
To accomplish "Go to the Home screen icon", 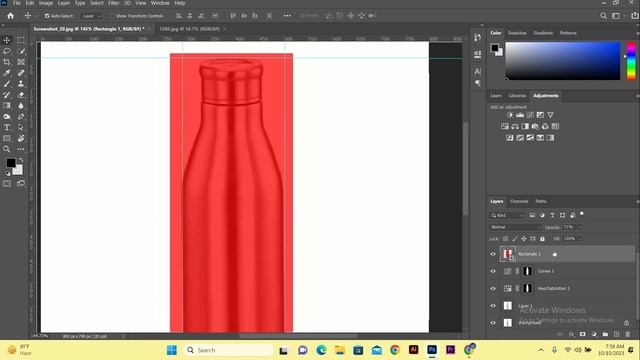I will tap(11, 16).
